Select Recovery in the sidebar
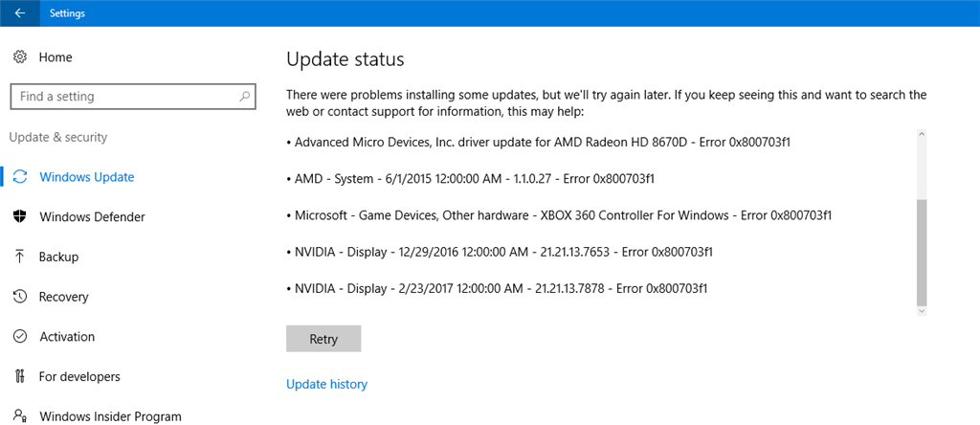Image resolution: width=980 pixels, height=425 pixels. click(64, 296)
